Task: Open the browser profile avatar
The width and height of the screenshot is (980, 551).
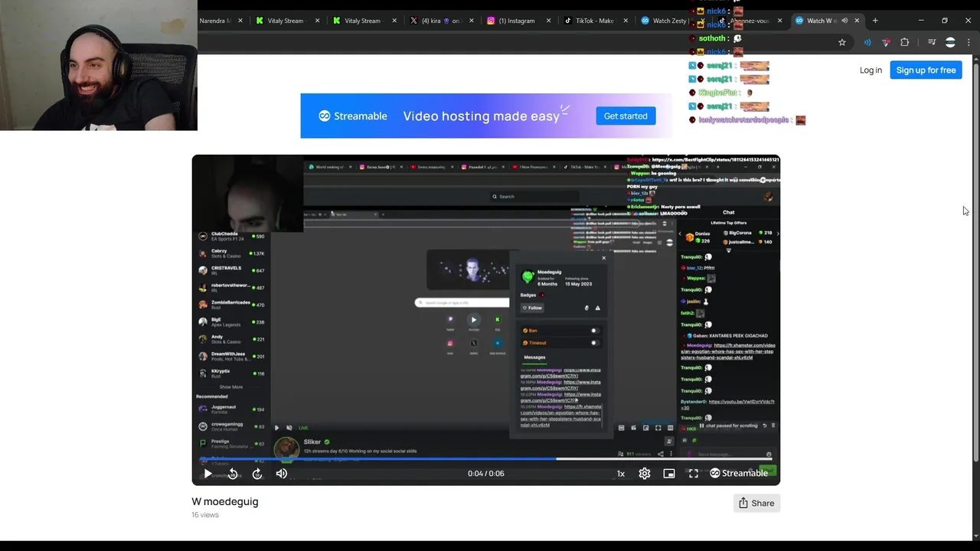Action: pyautogui.click(x=950, y=42)
